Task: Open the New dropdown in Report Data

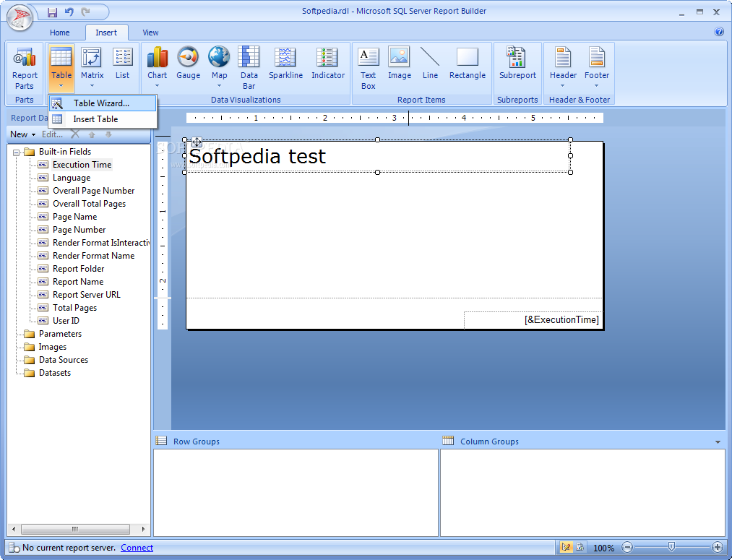Action: (23, 134)
